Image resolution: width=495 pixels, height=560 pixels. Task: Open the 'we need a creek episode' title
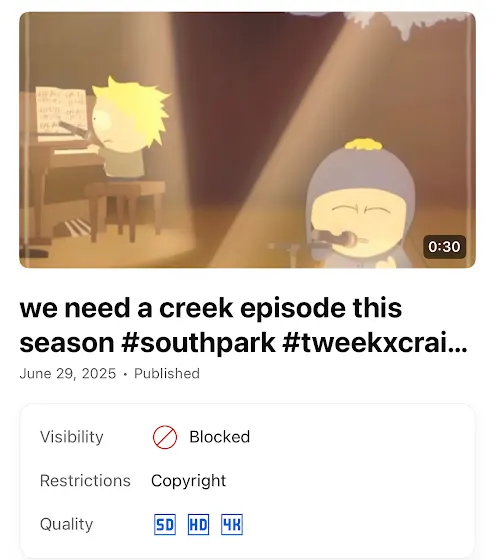(x=244, y=325)
